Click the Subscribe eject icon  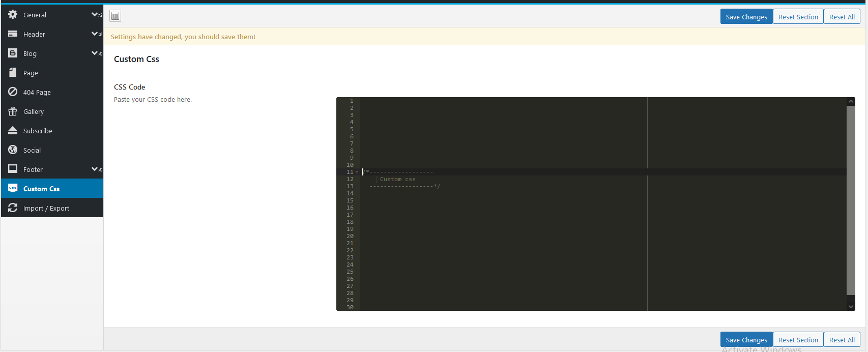13,131
